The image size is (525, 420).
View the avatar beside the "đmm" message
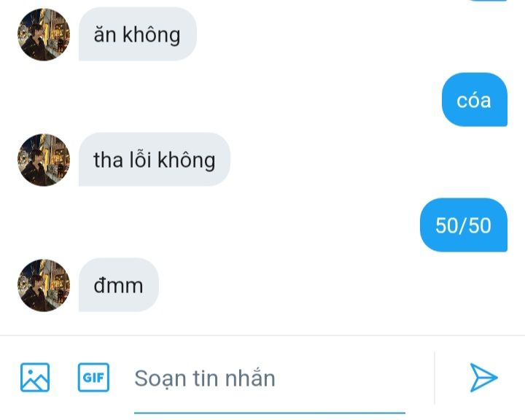tap(44, 285)
